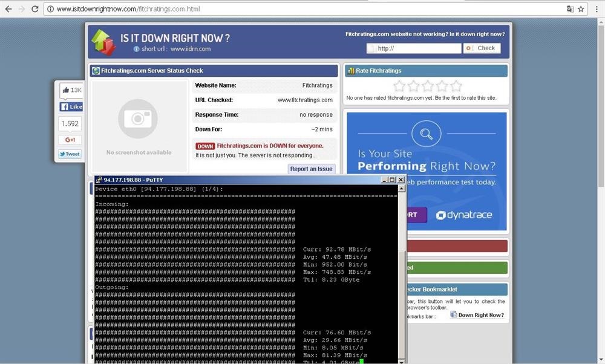Click the No screenshot available thumbnail

point(139,126)
